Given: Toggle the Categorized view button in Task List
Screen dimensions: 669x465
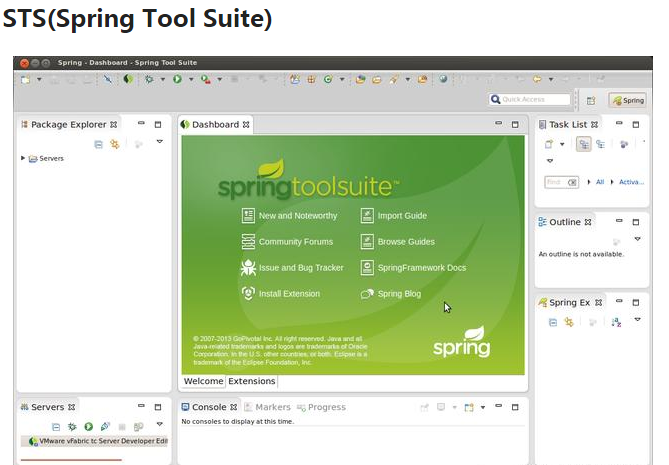Looking at the screenshot, I should pos(583,144).
